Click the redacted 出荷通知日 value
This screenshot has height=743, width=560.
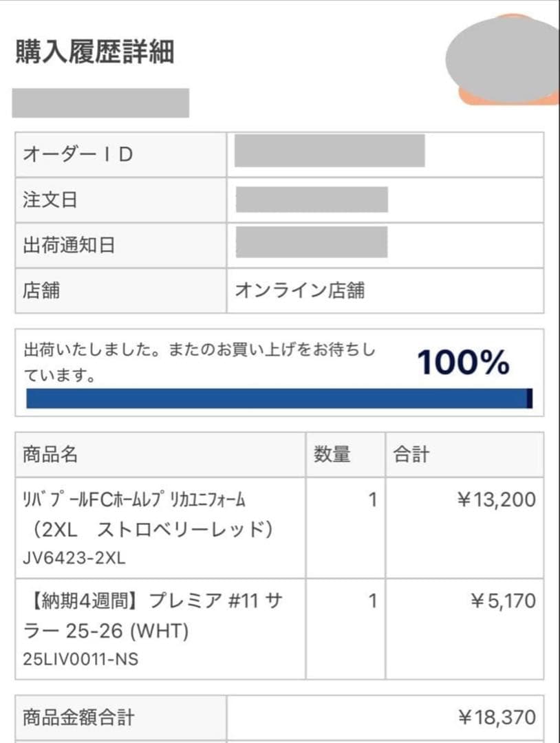point(312,242)
